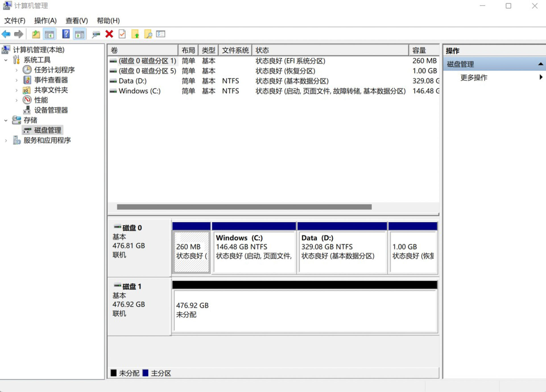Select the 476.92 GB unallocated space on 磁盘 1

[x=305, y=310]
